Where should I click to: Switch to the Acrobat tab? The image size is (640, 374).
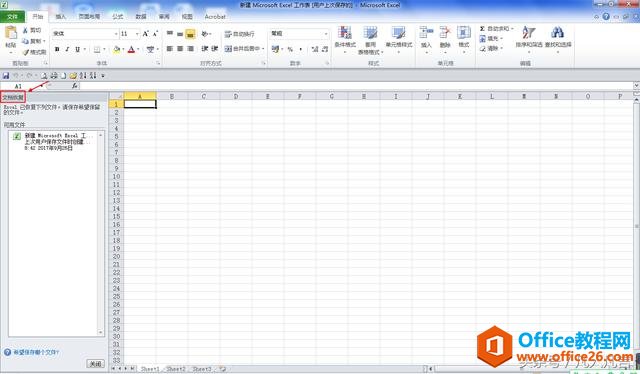point(215,16)
